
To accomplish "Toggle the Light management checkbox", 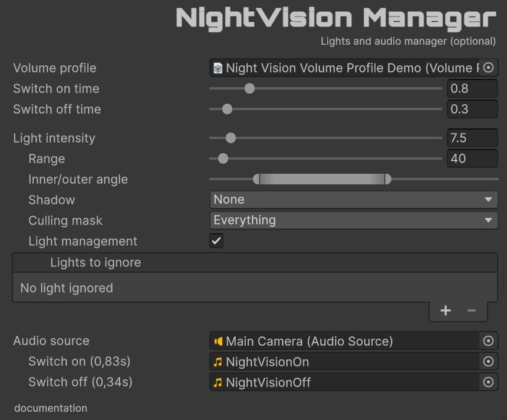I will tap(216, 241).
